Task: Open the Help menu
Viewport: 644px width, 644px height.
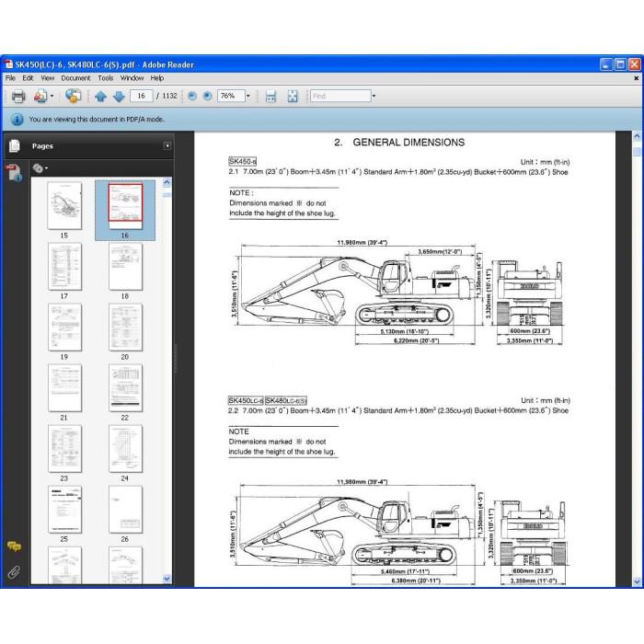Action: coord(157,78)
